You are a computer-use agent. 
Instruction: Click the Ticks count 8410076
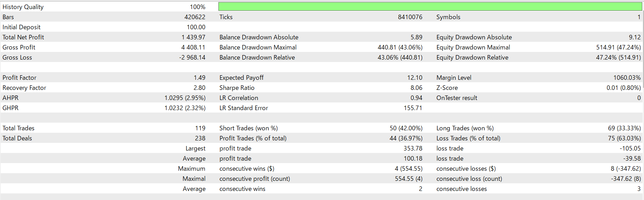410,17
